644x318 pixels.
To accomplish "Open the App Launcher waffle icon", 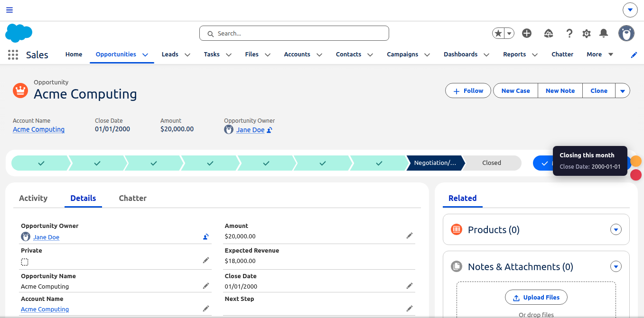I will [13, 55].
